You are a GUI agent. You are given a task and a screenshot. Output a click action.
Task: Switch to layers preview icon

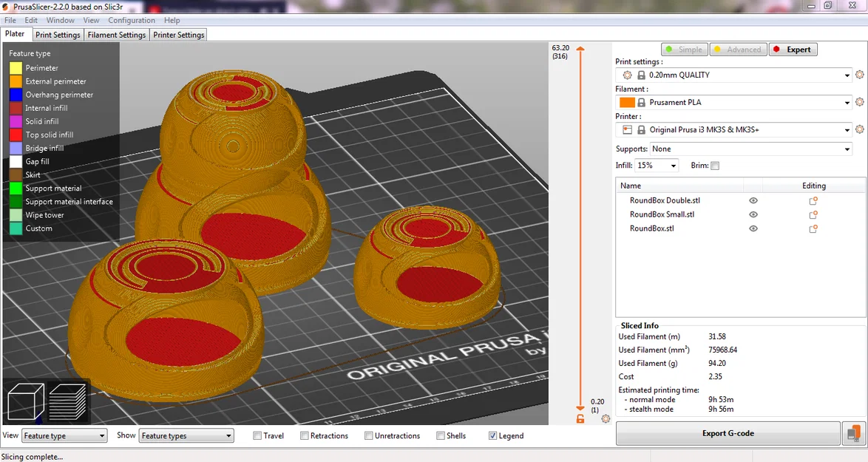(x=67, y=401)
